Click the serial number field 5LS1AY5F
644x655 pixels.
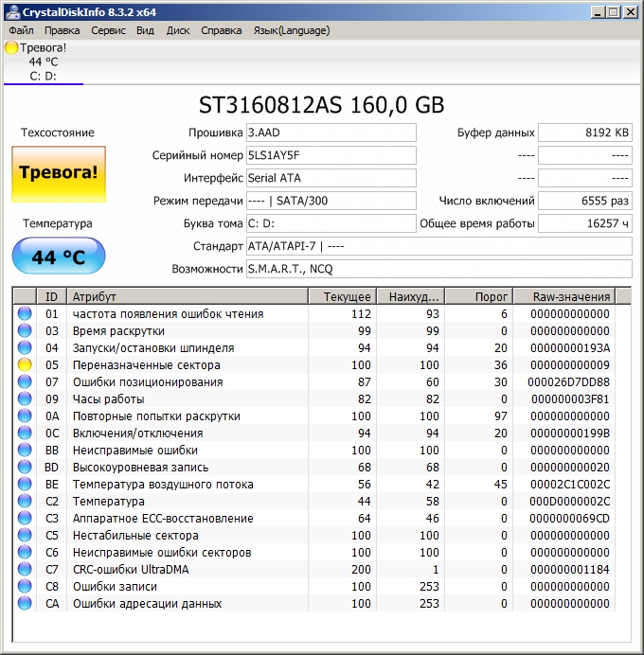coord(331,155)
